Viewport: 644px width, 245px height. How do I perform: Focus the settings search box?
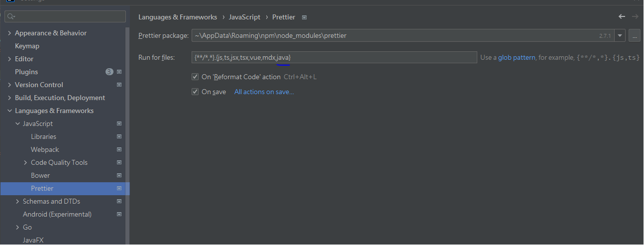[x=65, y=17]
